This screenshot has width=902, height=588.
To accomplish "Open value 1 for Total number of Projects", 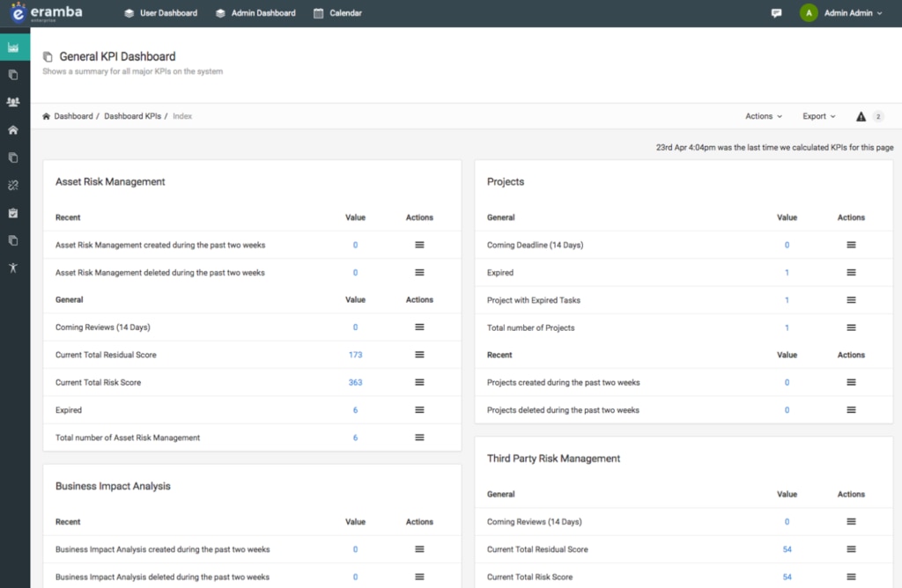I will click(x=787, y=327).
